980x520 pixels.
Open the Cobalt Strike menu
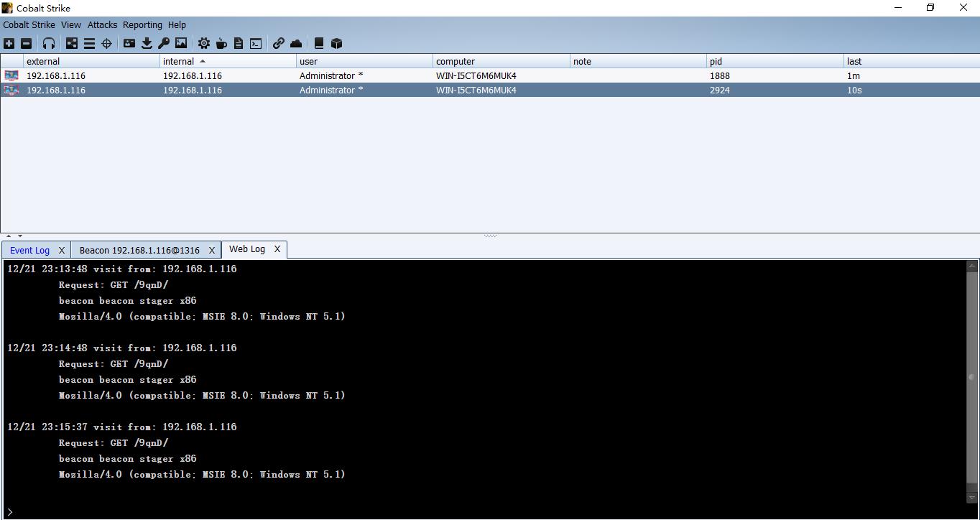tap(29, 24)
